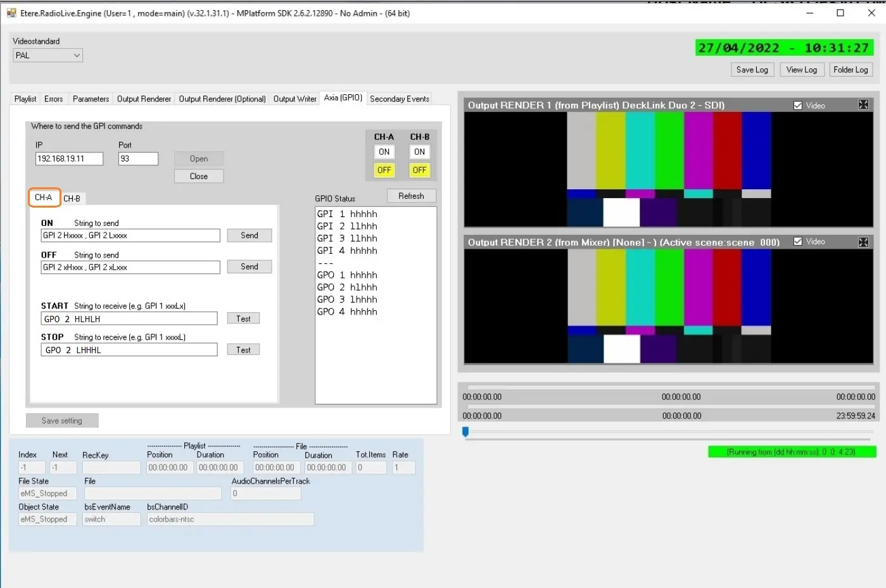This screenshot has width=886, height=588.
Task: Uncheck Video checkbox for Output RENDER 2
Action: 798,241
